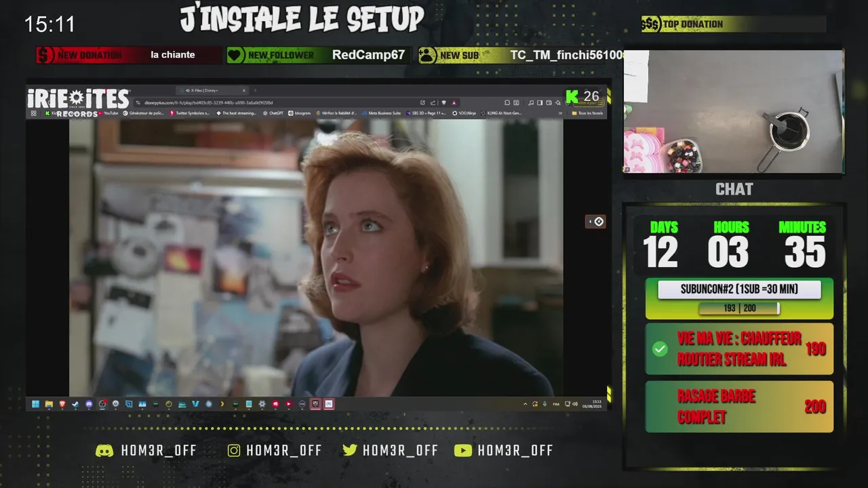Viewport: 868px width, 488px height.
Task: Click the Rasage Barbe Complet goal card
Action: (x=739, y=407)
